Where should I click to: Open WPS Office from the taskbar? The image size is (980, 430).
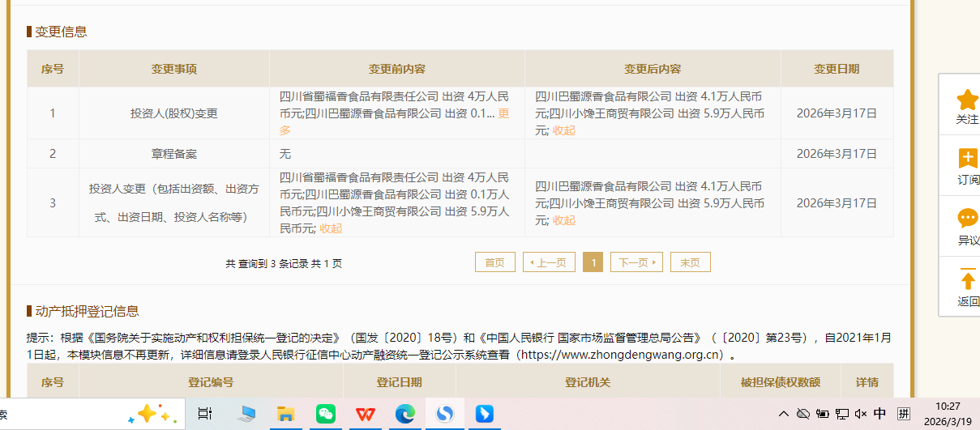point(366,414)
